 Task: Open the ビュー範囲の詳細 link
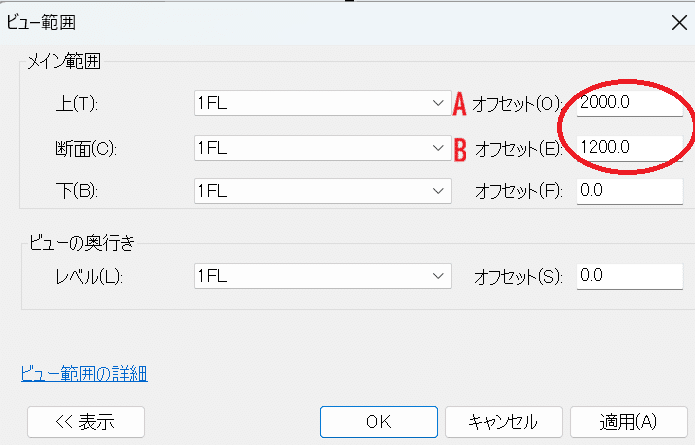84,374
